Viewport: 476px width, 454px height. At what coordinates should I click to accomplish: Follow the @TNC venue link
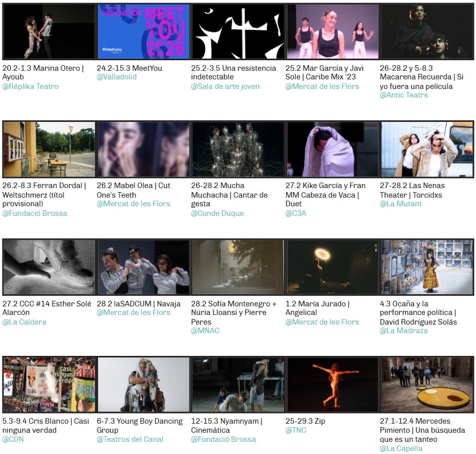tap(296, 430)
